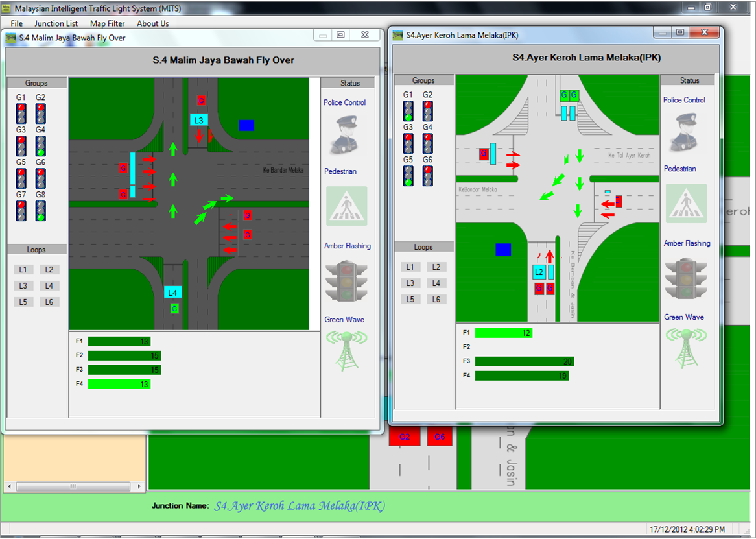Screen dimensions: 756x539
Task: Toggle loop L4 in Ayer Keroh Loops panel
Action: pos(436,283)
